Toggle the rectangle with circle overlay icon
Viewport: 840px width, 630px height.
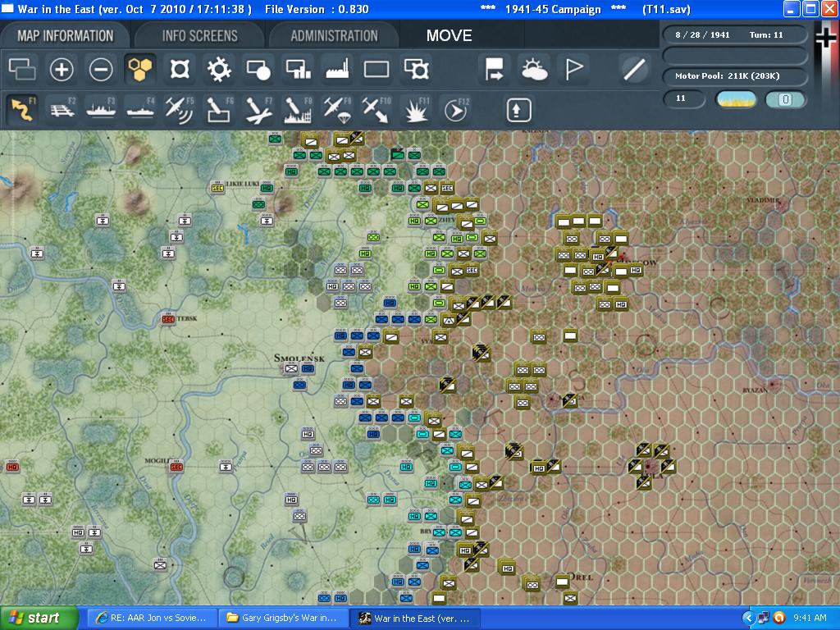coord(258,70)
